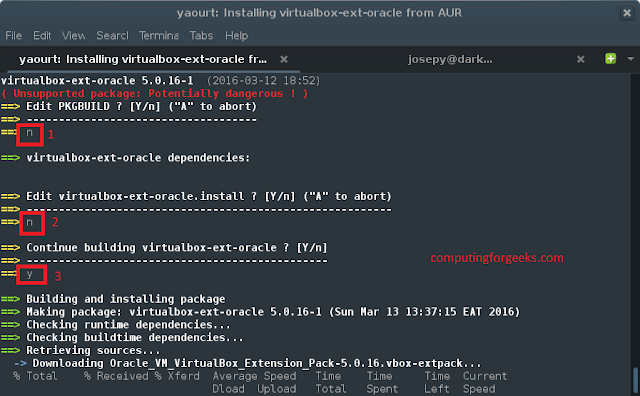Open the Terminal menu
This screenshot has width=640, height=396.
(x=159, y=36)
